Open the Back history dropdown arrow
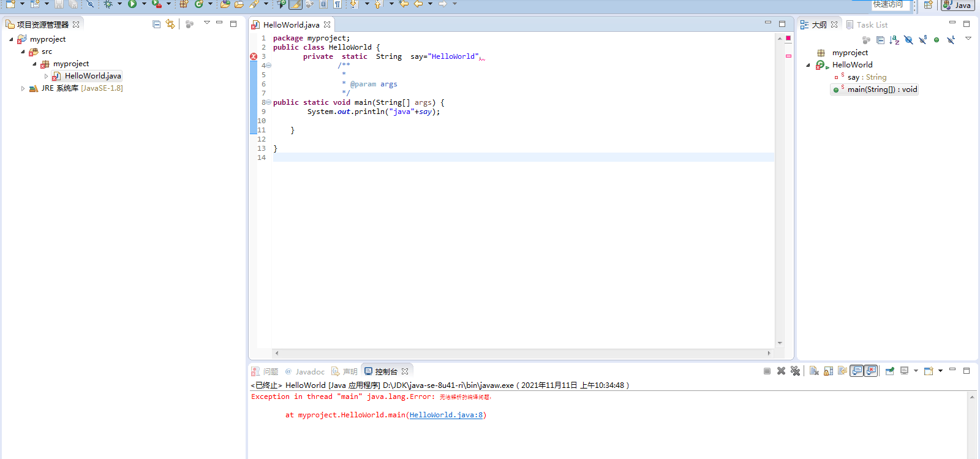This screenshot has height=459, width=980. (x=430, y=4)
